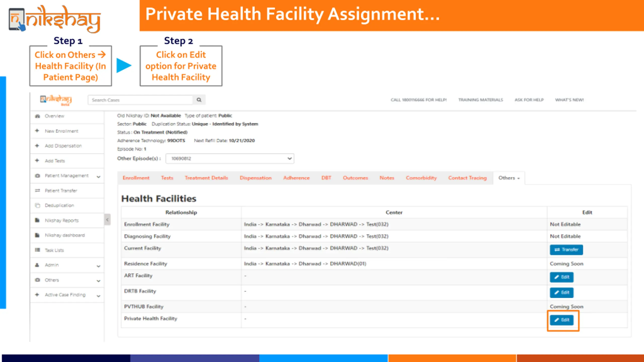Click the Nikshay dashboard file icon
The width and height of the screenshot is (644, 362).
point(37,235)
